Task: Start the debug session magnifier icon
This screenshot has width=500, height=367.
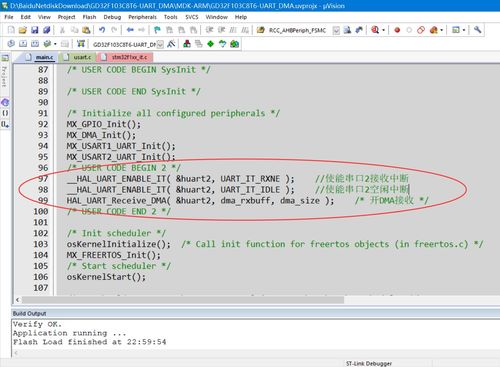Action: point(375,30)
